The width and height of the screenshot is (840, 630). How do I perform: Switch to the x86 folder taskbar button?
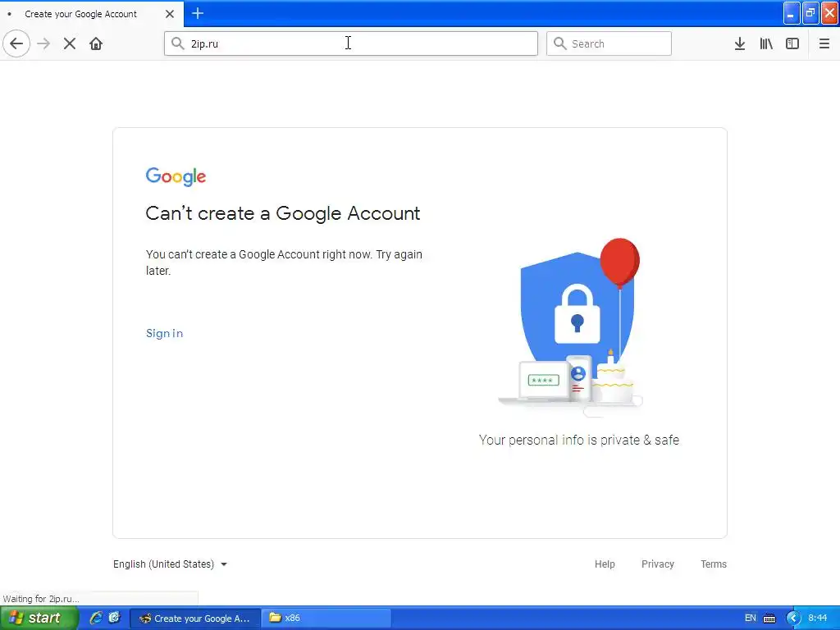(x=326, y=619)
